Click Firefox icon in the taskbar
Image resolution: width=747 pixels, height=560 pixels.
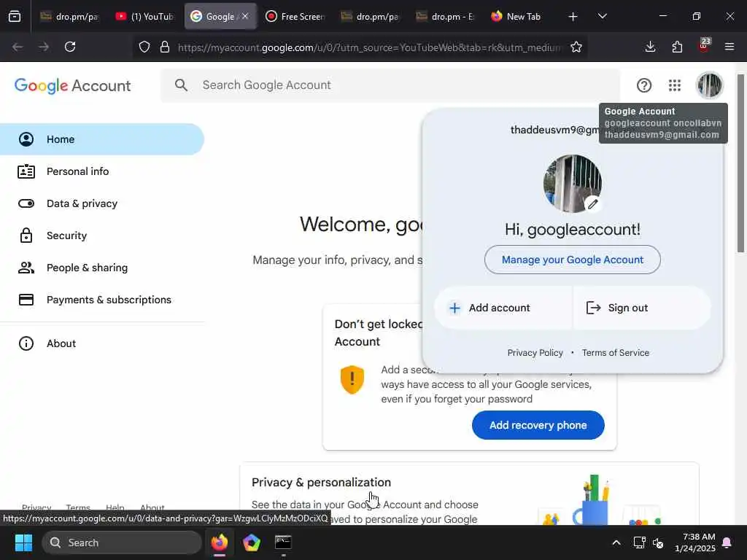[x=220, y=542]
